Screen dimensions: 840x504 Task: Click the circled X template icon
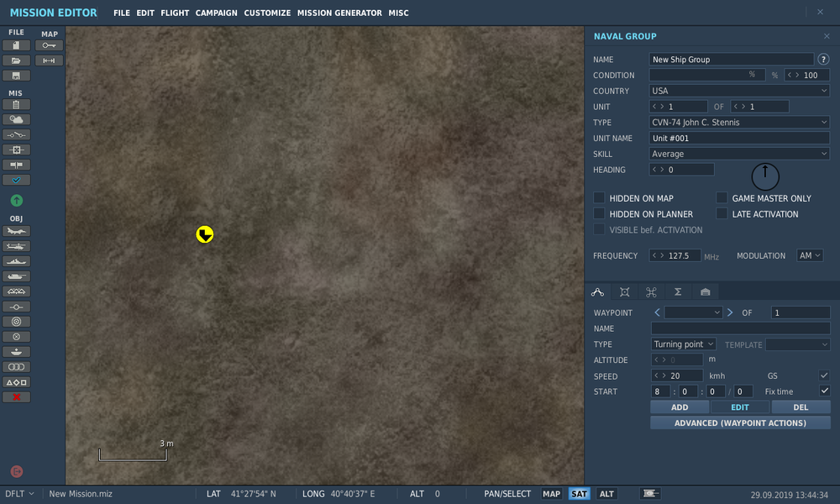pyautogui.click(x=16, y=336)
